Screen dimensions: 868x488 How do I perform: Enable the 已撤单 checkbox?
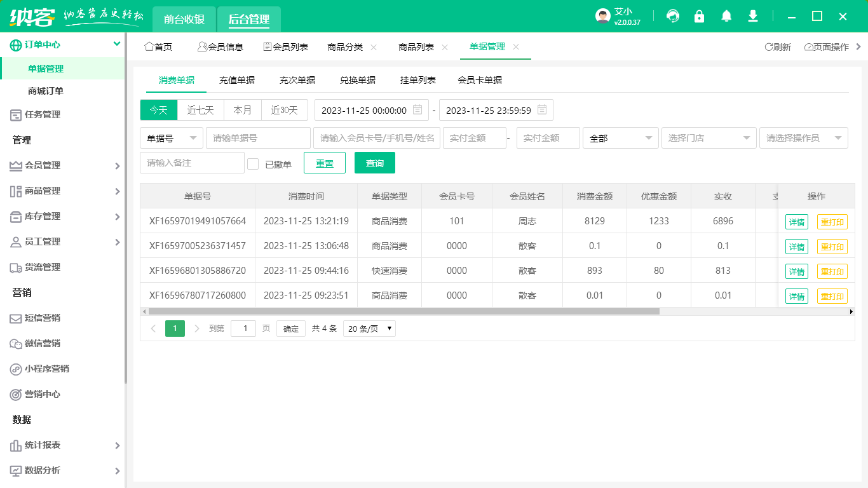(x=252, y=162)
